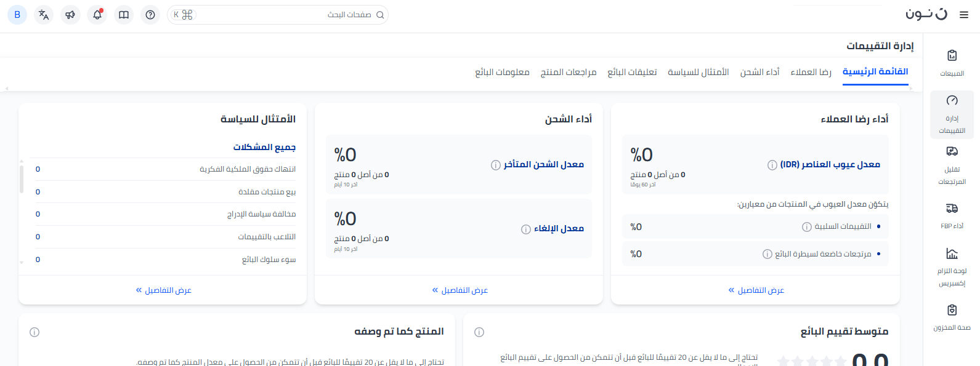Open the guide book icon

point(124,15)
